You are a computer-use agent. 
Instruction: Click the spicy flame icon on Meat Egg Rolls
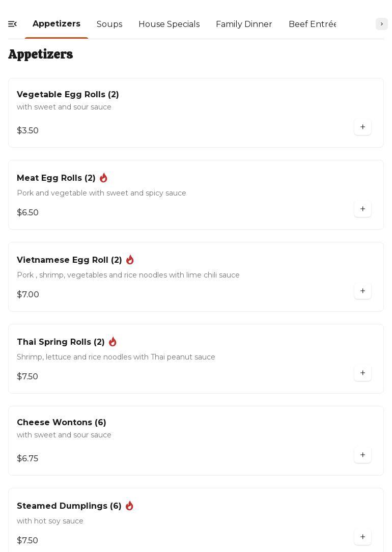pos(103,178)
